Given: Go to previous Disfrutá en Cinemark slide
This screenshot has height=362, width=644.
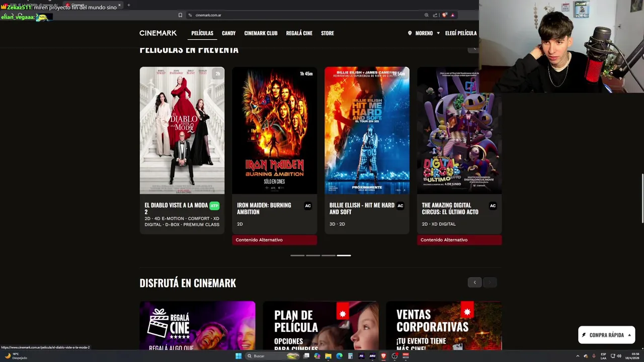Looking at the screenshot, I should pos(474,282).
